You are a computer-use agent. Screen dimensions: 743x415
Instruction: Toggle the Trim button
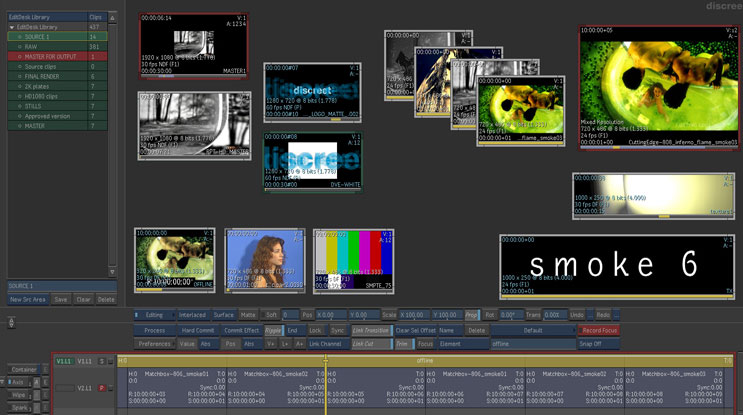404,344
